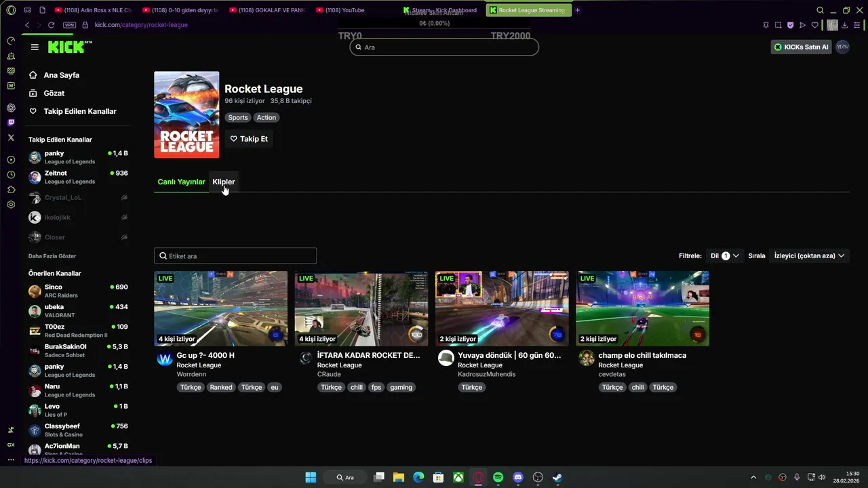Open the browser tab search magnifier
This screenshot has height=488, width=868.
tap(820, 10)
